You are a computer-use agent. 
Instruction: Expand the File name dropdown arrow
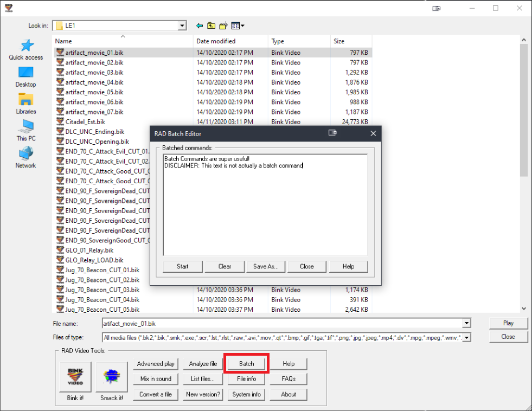point(467,324)
